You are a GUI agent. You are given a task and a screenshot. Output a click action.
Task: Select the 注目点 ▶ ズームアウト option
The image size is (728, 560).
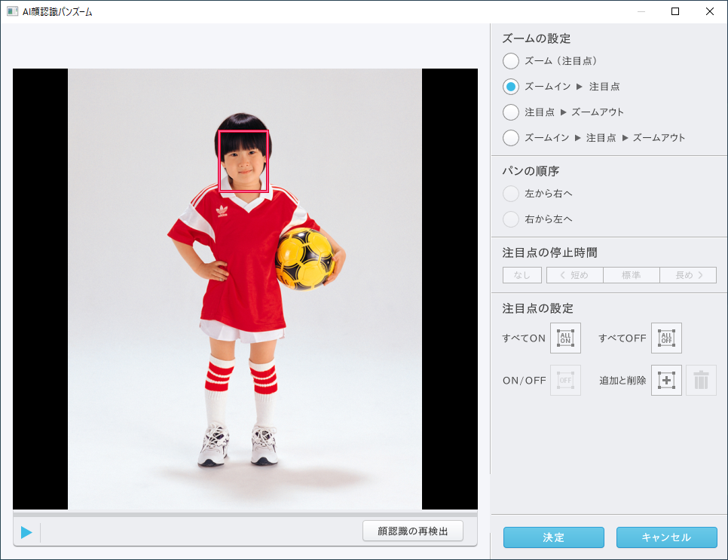(510, 112)
